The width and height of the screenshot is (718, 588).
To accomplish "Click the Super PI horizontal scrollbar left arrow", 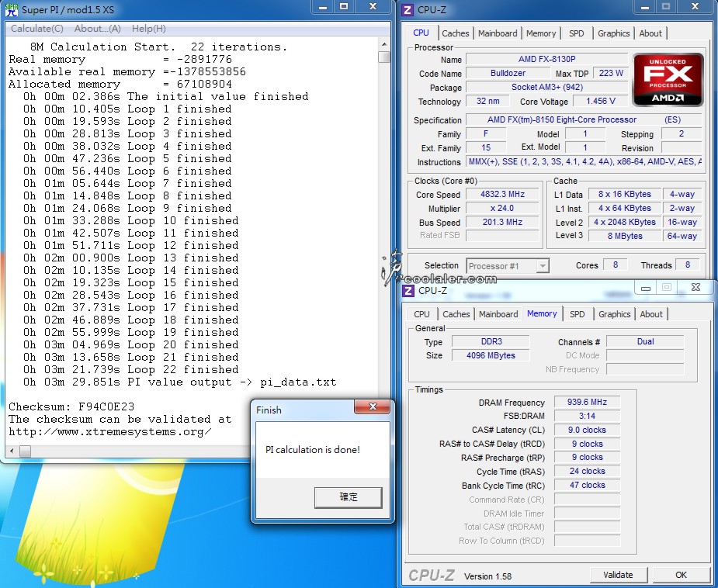I will (12, 451).
